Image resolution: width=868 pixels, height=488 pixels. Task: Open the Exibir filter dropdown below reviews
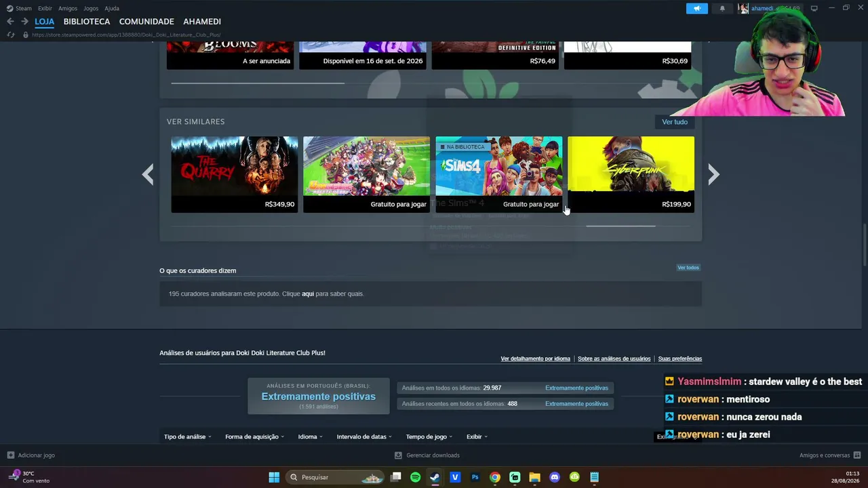[x=477, y=436]
